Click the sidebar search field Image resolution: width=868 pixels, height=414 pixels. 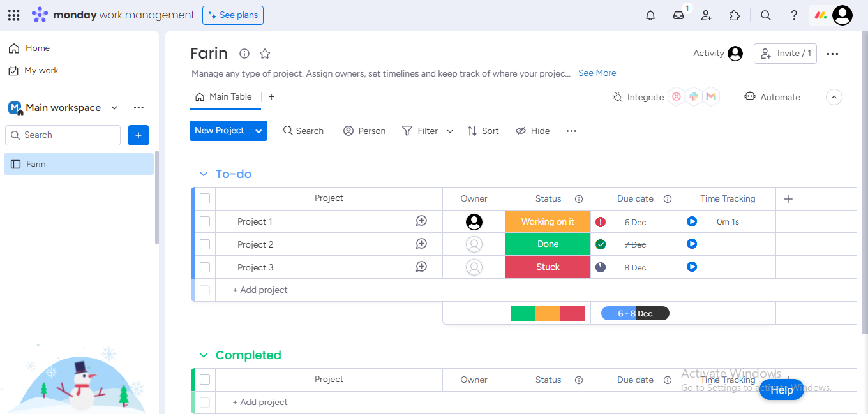coord(63,135)
